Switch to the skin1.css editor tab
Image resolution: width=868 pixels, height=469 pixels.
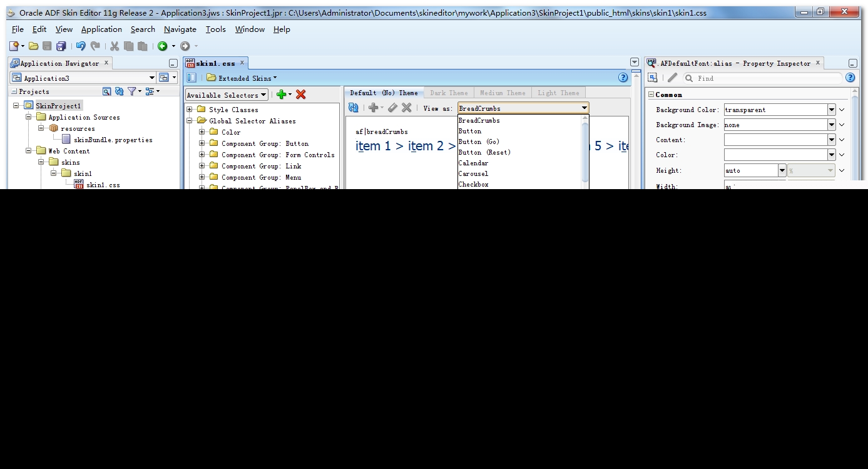(x=215, y=63)
